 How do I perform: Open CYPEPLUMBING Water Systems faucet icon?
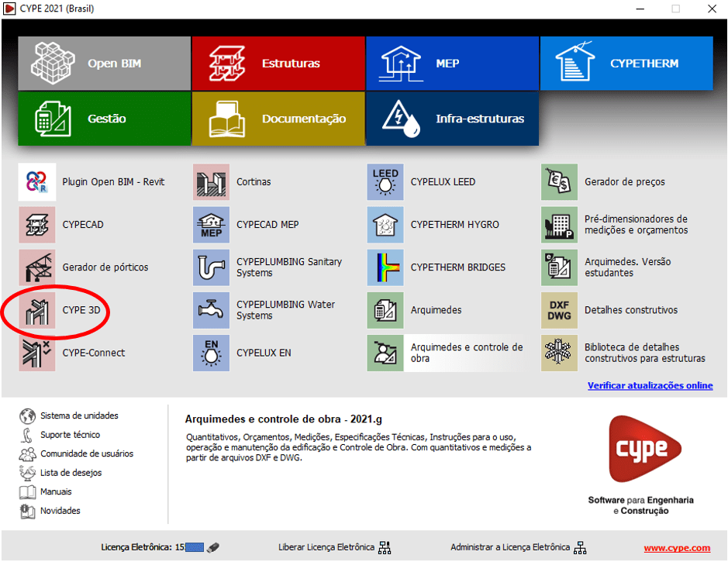click(211, 310)
